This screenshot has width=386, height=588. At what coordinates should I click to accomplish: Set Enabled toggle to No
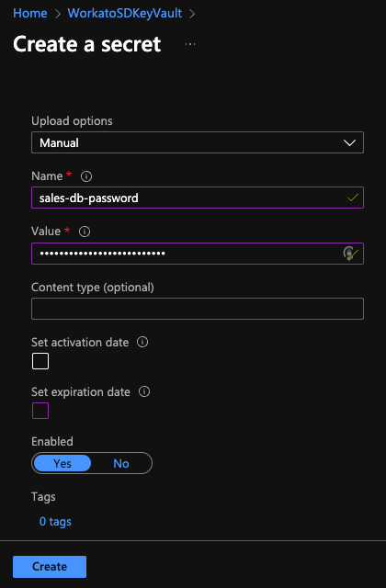click(121, 463)
